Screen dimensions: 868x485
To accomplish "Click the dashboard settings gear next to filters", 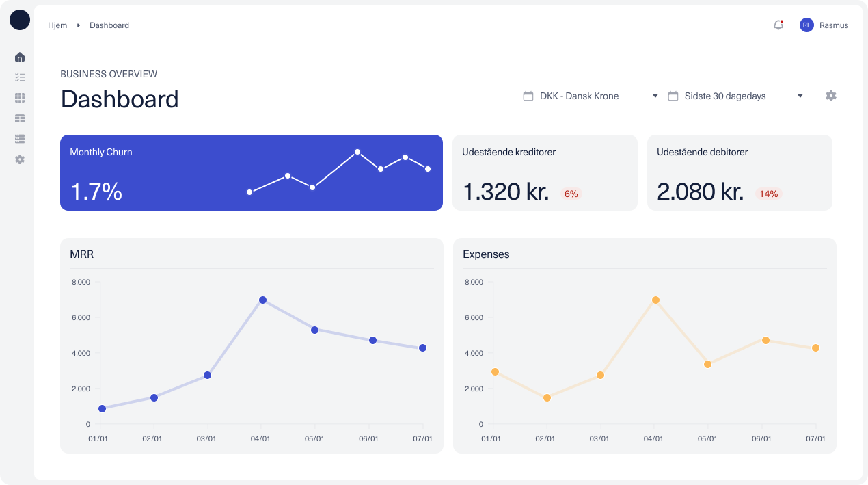I will (830, 96).
